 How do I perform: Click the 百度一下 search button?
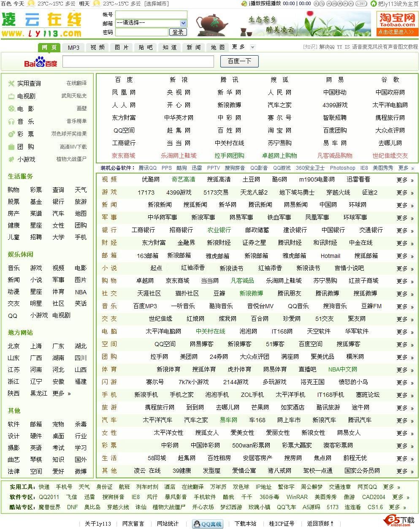(239, 61)
